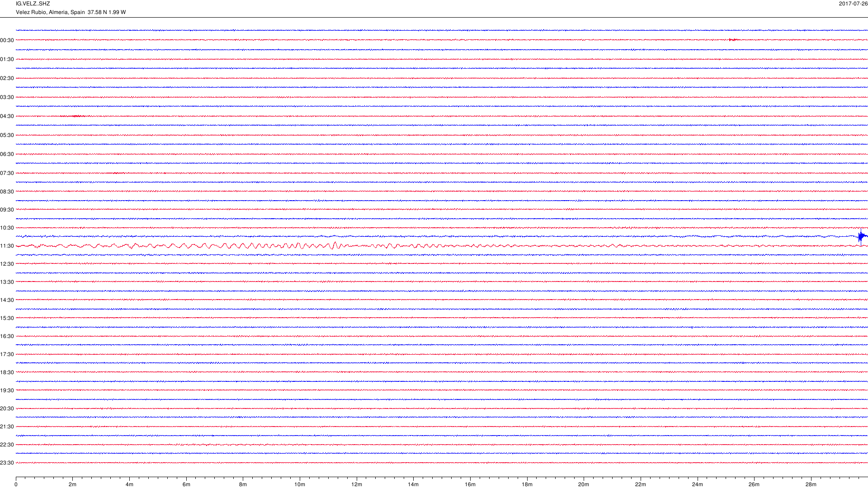Select the 12:30 time label
The image size is (868, 488).
[x=7, y=264]
